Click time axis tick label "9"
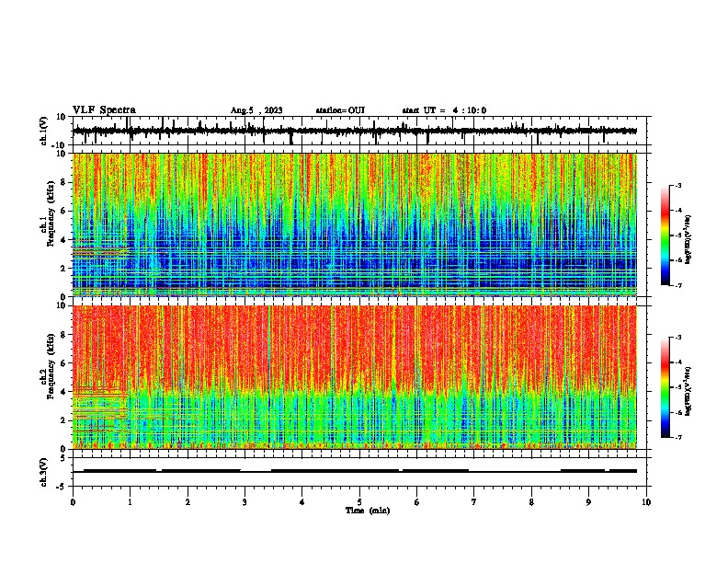 click(x=588, y=502)
